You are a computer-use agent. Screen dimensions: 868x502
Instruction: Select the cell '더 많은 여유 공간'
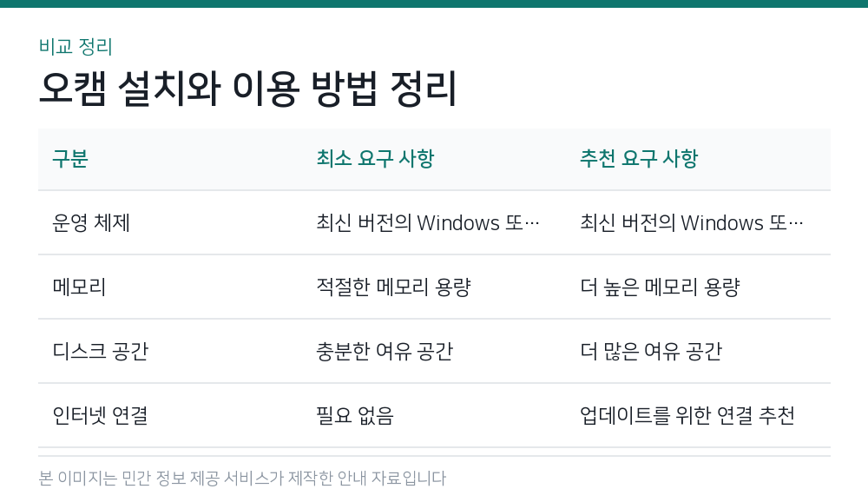(x=651, y=351)
